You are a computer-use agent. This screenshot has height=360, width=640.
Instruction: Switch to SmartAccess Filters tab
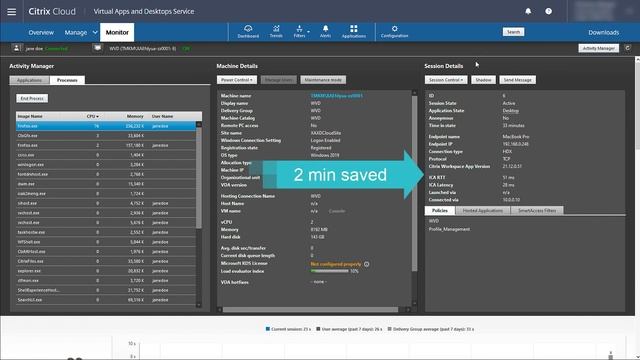click(x=537, y=210)
